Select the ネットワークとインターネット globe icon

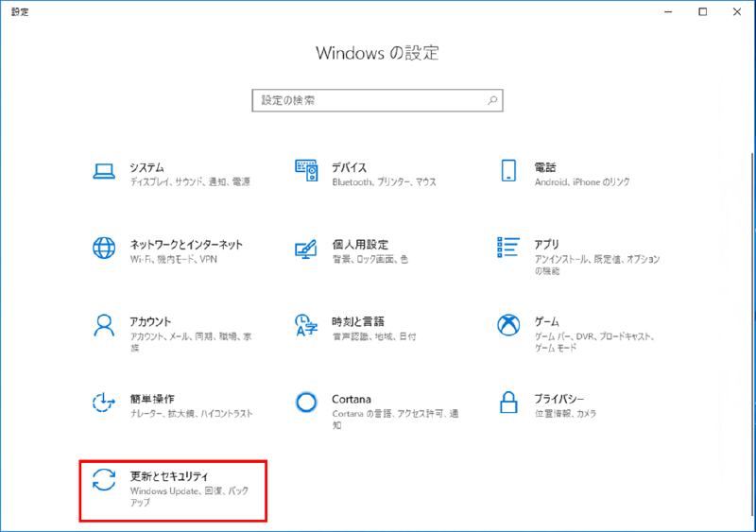[104, 248]
